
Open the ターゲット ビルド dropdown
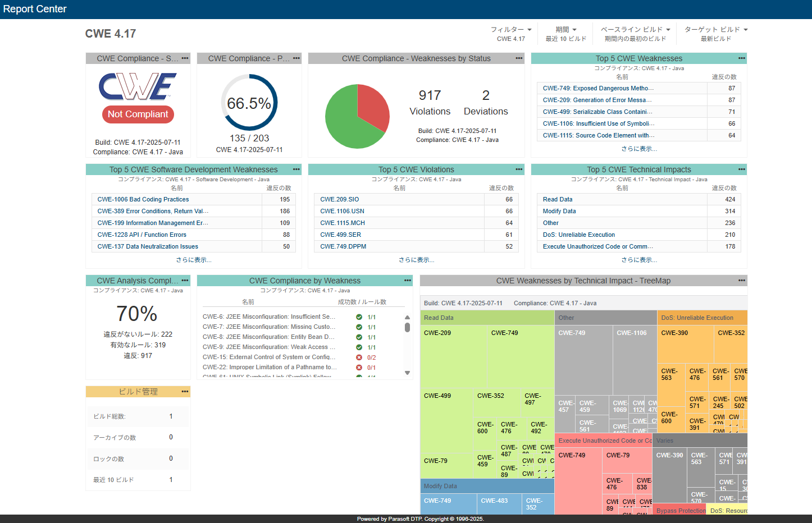pos(715,30)
